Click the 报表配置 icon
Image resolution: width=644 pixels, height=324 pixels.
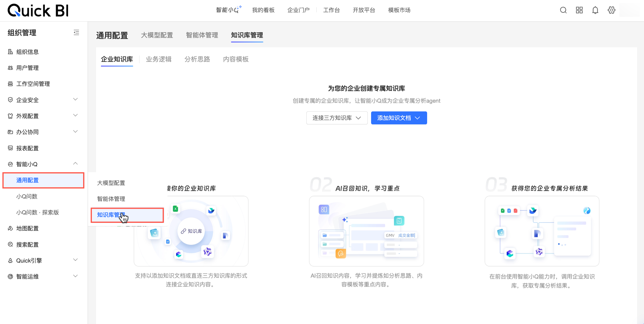10,148
